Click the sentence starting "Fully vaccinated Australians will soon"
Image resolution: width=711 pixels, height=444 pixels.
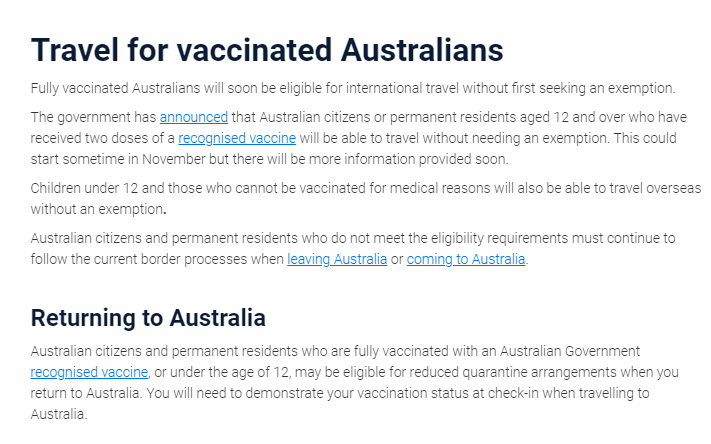click(353, 88)
